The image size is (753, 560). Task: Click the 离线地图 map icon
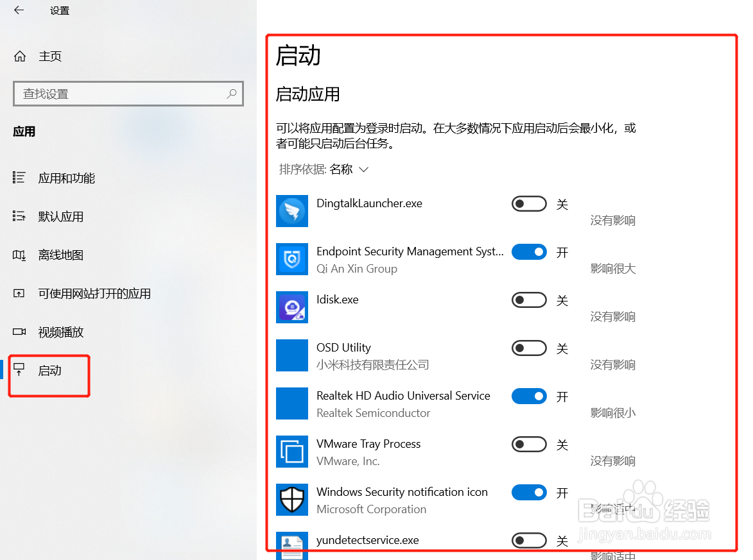[x=19, y=255]
